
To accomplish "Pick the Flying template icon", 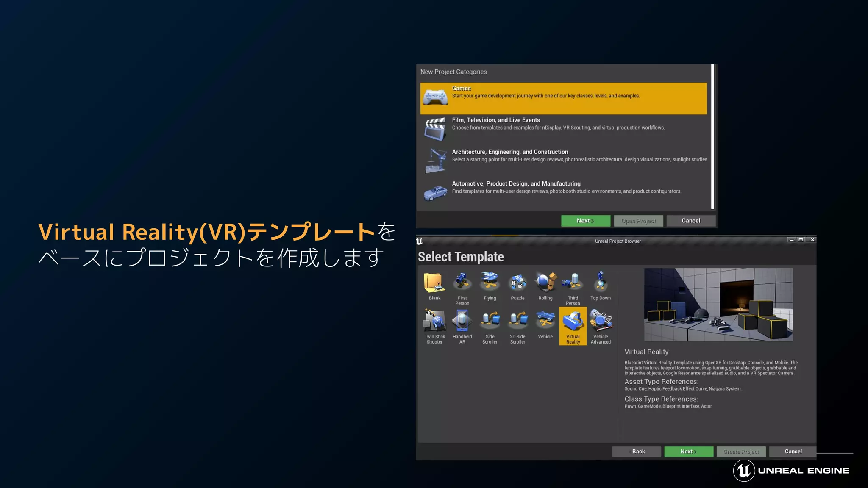I will pos(490,282).
